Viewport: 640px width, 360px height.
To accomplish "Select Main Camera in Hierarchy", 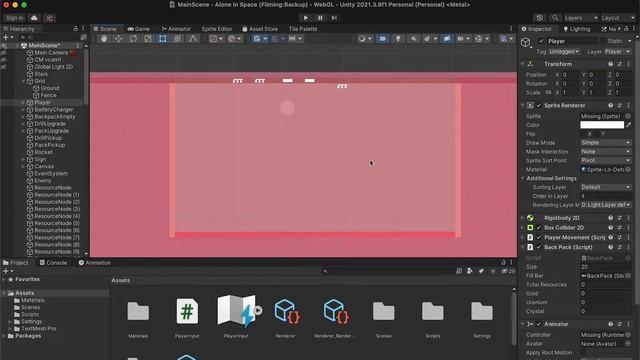I will (x=51, y=53).
